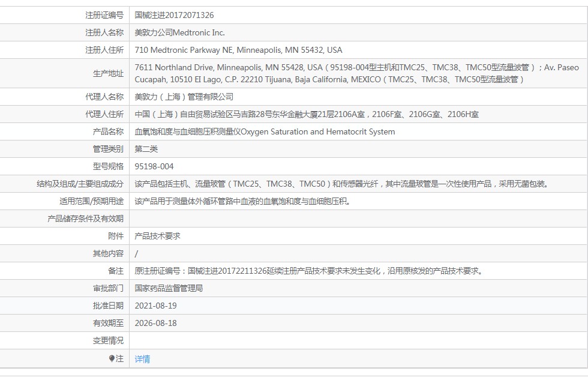
Task: Click the 备注 row label
Action: tap(116, 271)
